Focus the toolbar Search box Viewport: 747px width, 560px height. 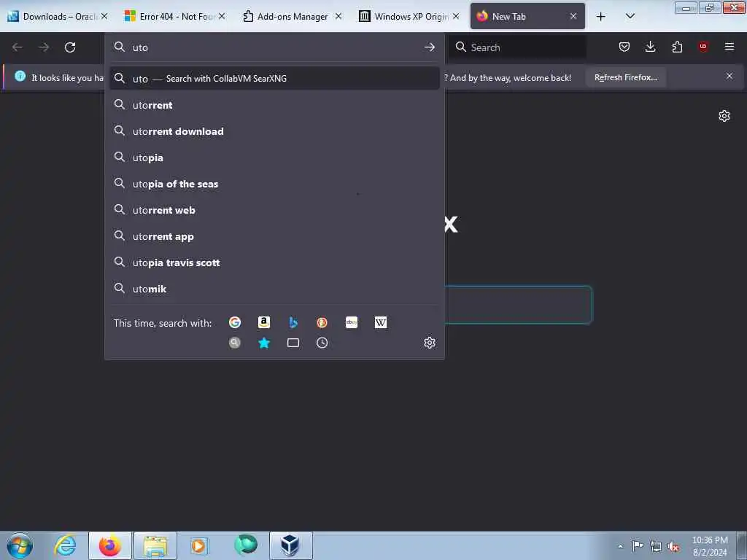point(518,47)
